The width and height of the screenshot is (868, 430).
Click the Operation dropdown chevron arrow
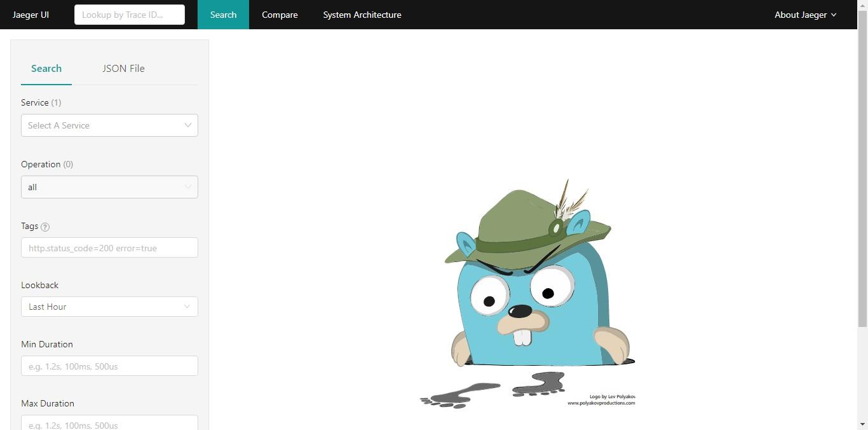coord(187,187)
